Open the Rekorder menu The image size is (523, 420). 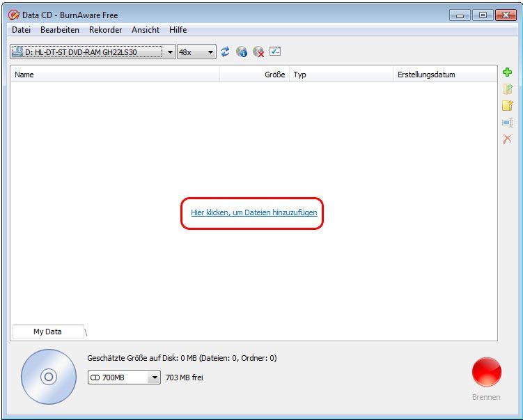(x=105, y=30)
